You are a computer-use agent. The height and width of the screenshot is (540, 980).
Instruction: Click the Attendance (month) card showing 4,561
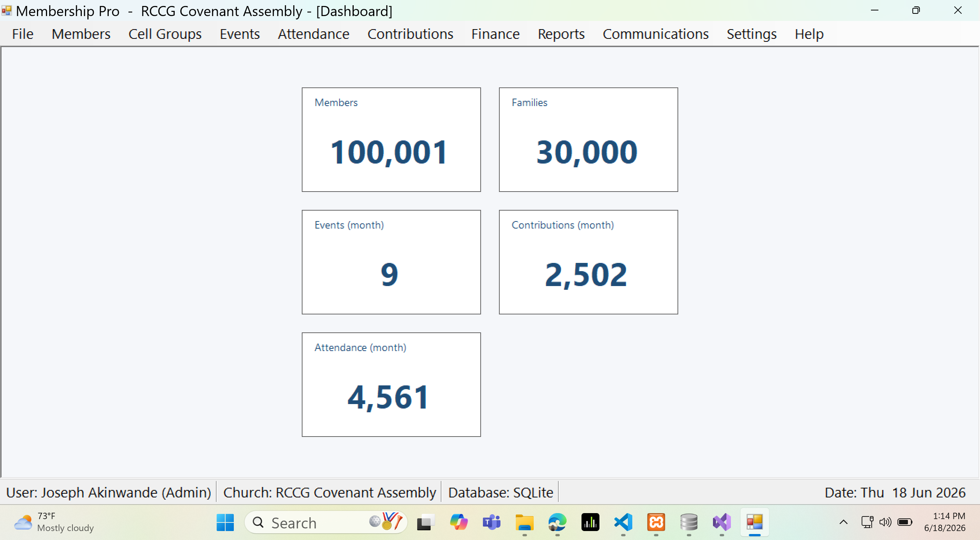point(391,385)
